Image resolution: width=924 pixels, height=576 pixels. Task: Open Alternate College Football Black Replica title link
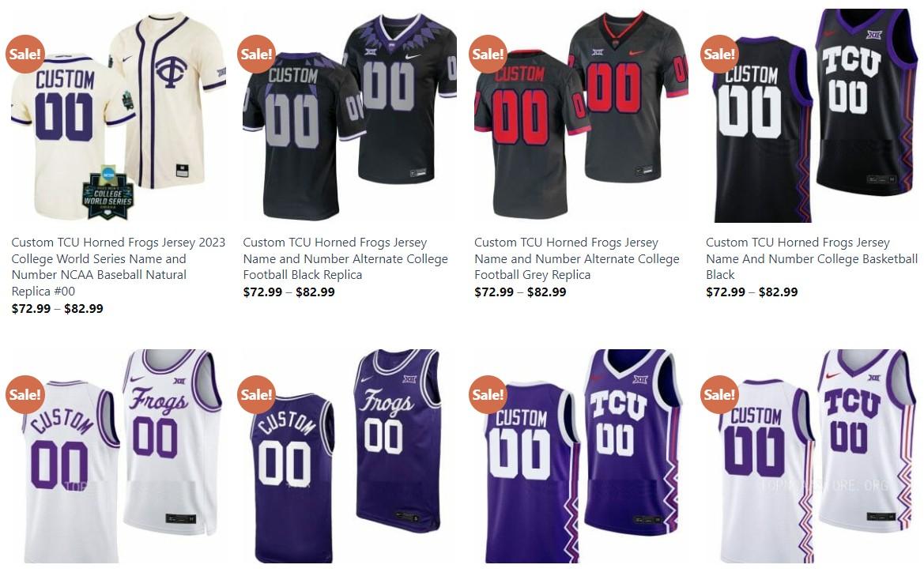[345, 258]
